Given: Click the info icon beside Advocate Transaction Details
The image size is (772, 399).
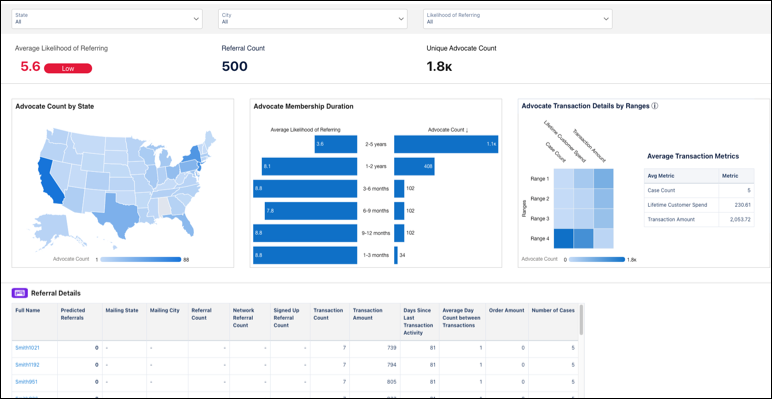Looking at the screenshot, I should (x=654, y=106).
